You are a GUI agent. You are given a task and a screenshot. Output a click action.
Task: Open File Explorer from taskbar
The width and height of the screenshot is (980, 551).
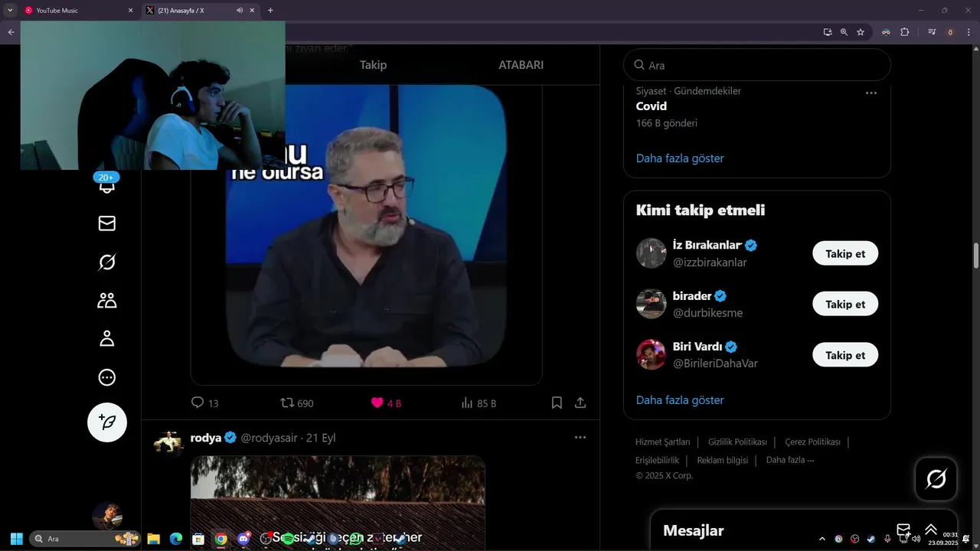click(x=153, y=539)
